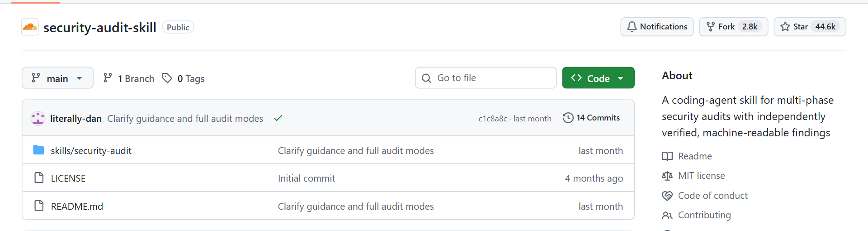Click the star count 44.6k
The image size is (868, 231).
[x=825, y=27]
